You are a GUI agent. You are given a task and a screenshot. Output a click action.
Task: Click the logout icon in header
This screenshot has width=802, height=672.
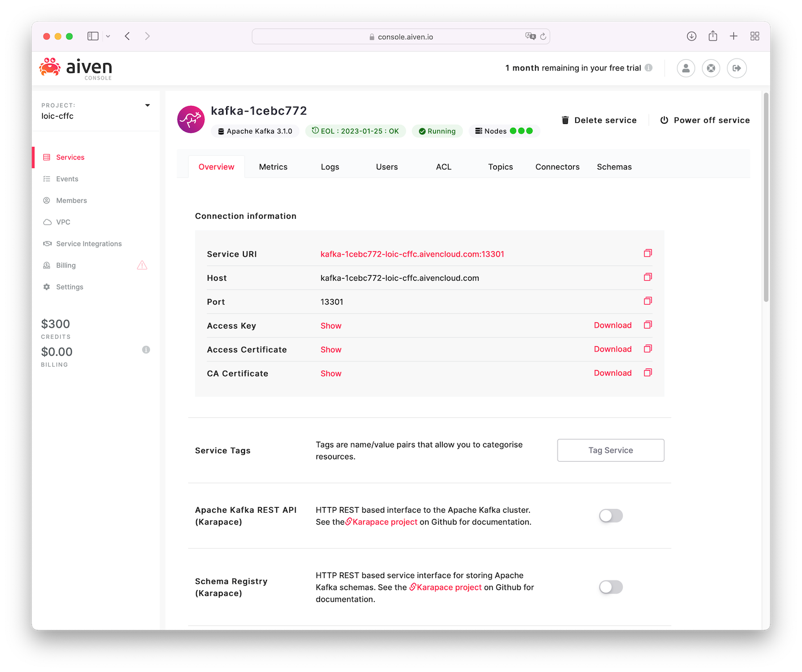click(737, 68)
